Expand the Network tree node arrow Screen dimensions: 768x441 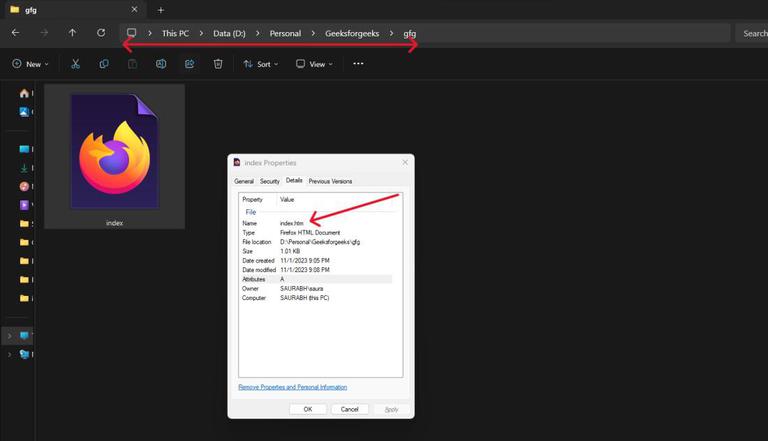(x=9, y=354)
